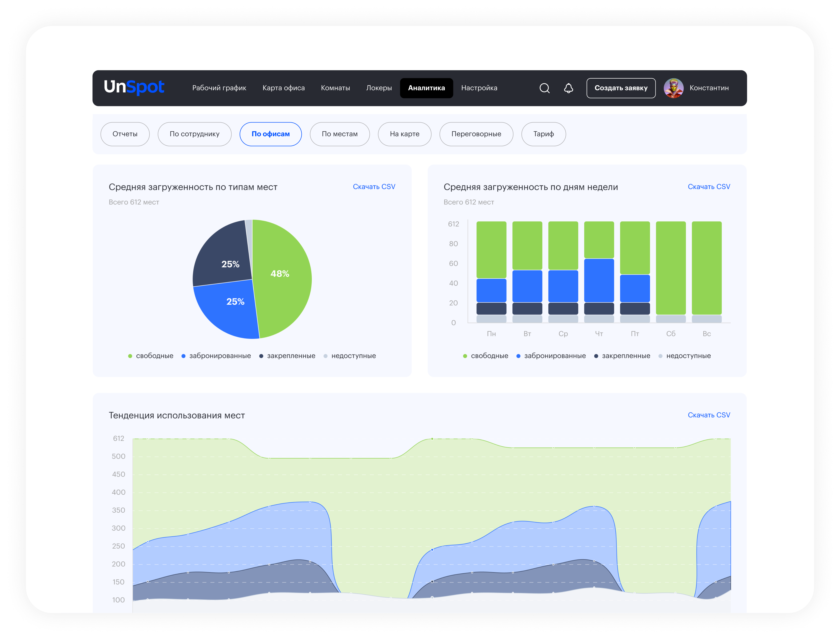Viewport: 840px width, 639px height.
Task: Click the blue segment of Чт bar
Action: click(599, 280)
